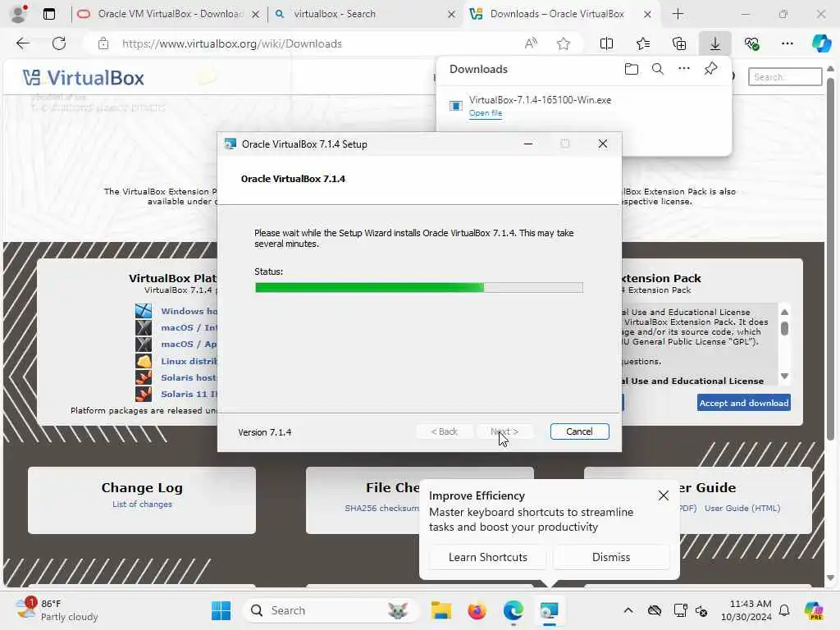
Task: Click Learn Shortcuts in the efficiency popup
Action: pyautogui.click(x=487, y=557)
